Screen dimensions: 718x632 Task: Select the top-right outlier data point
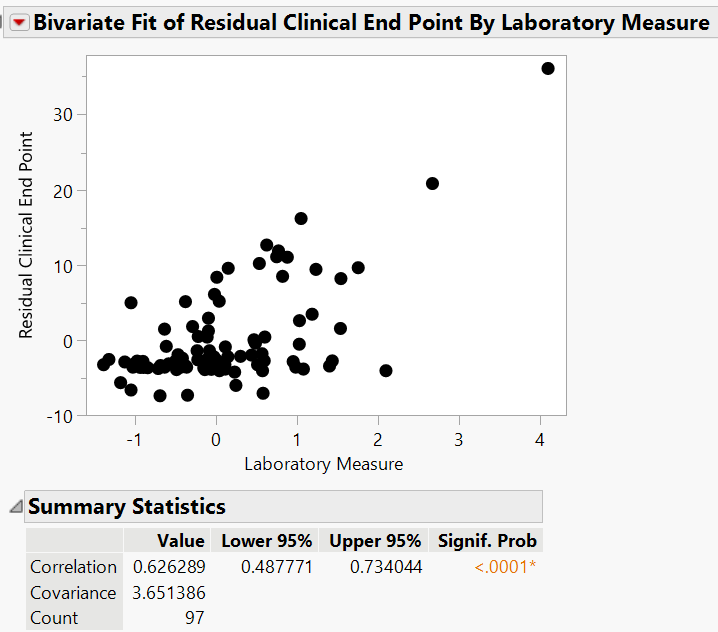[x=548, y=68]
